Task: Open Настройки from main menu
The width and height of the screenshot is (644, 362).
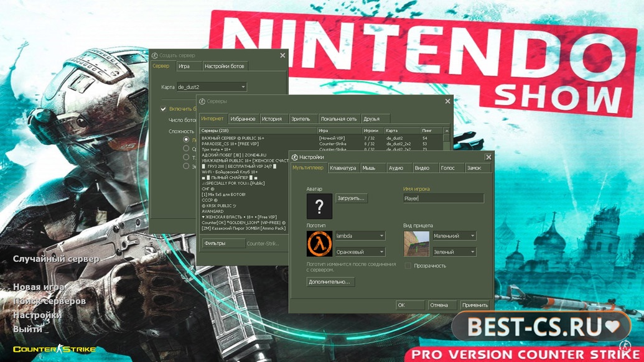Action: 37,315
